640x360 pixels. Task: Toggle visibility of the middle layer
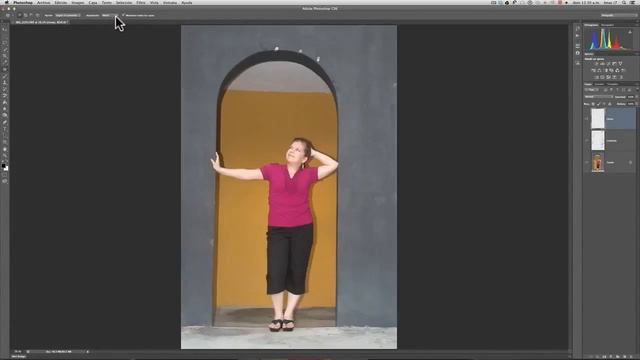(587, 141)
